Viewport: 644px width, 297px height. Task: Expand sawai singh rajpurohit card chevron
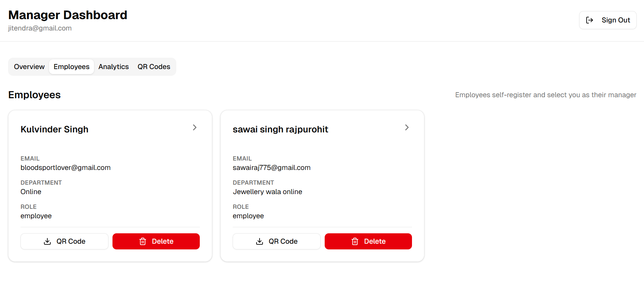coord(407,127)
